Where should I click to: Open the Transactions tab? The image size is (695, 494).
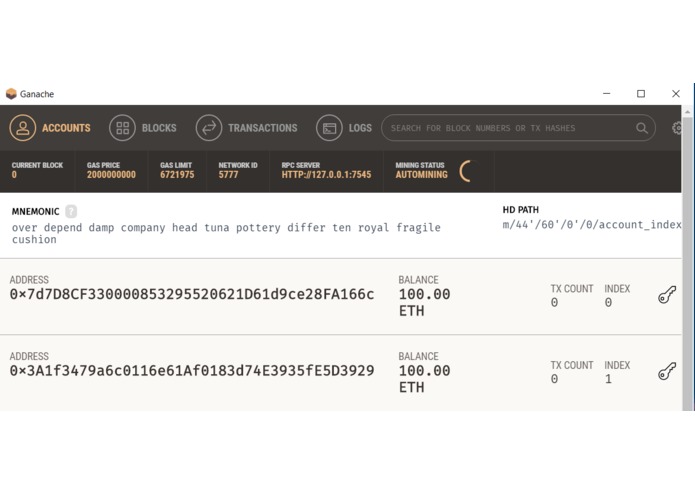[x=246, y=128]
